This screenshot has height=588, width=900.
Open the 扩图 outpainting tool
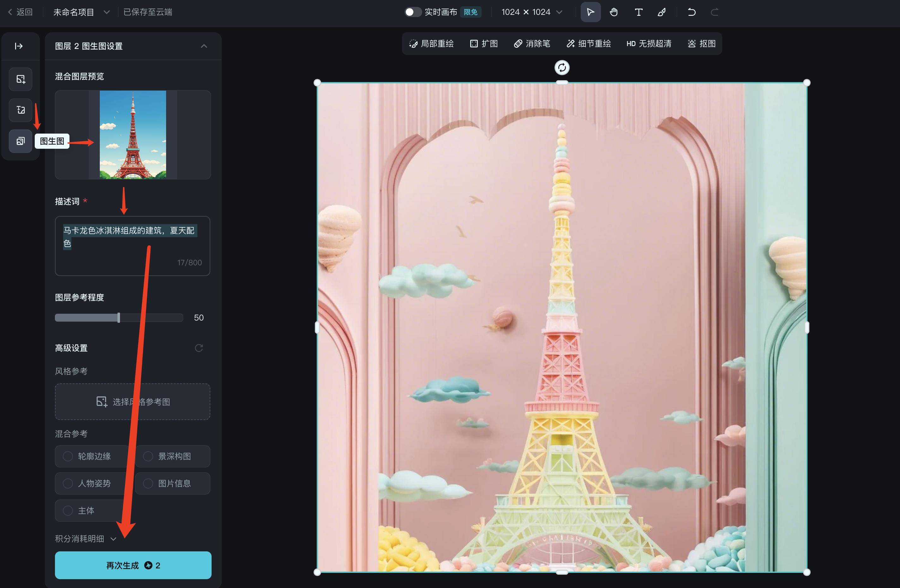(x=484, y=44)
